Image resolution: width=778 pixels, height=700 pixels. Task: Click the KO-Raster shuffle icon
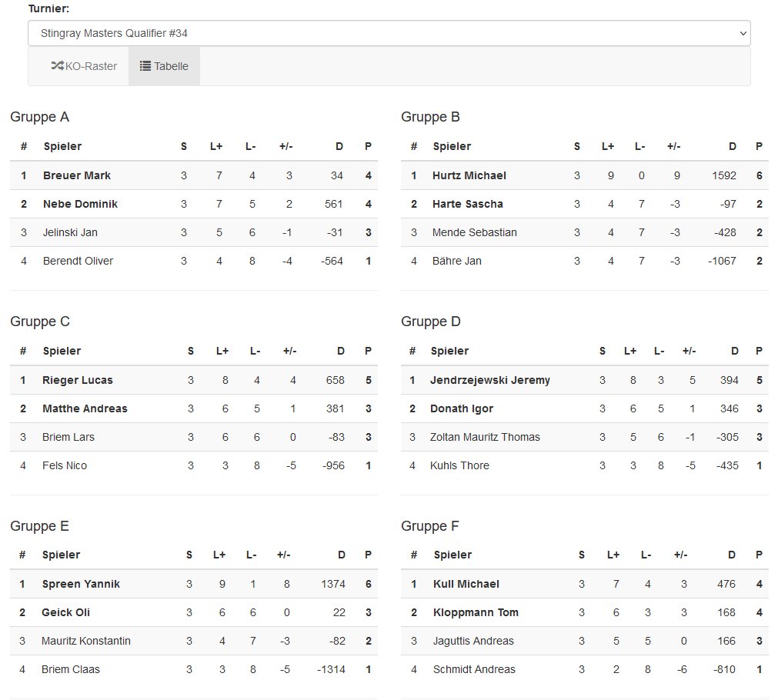(57, 66)
